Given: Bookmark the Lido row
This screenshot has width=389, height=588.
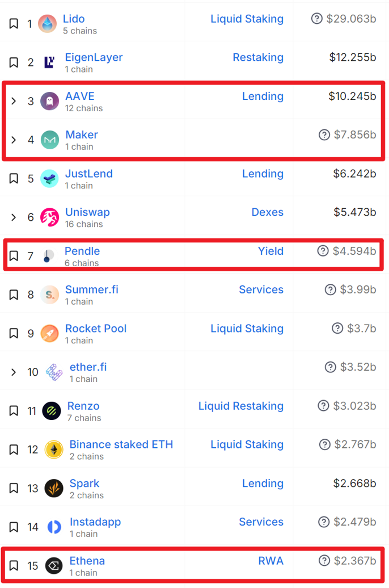Looking at the screenshot, I should 14,24.
